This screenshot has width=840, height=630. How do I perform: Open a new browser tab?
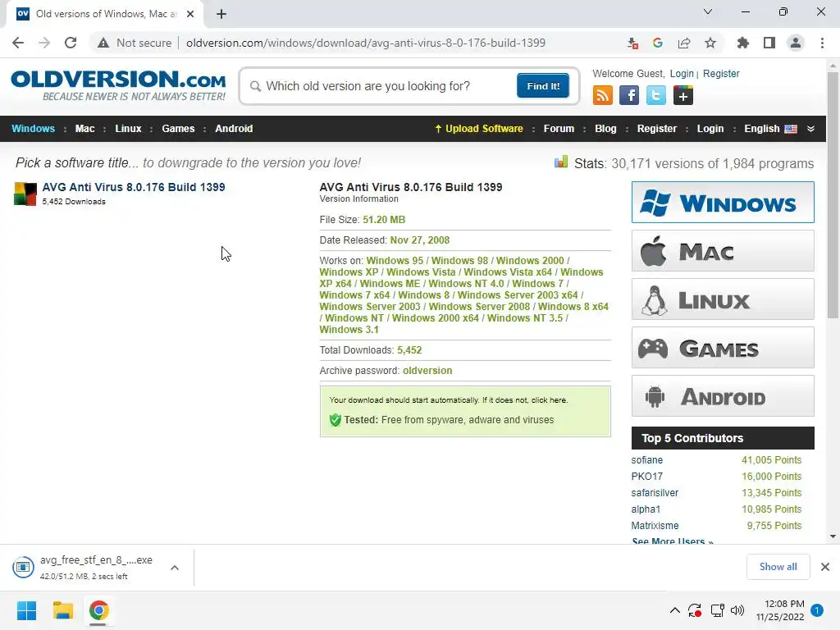[221, 14]
